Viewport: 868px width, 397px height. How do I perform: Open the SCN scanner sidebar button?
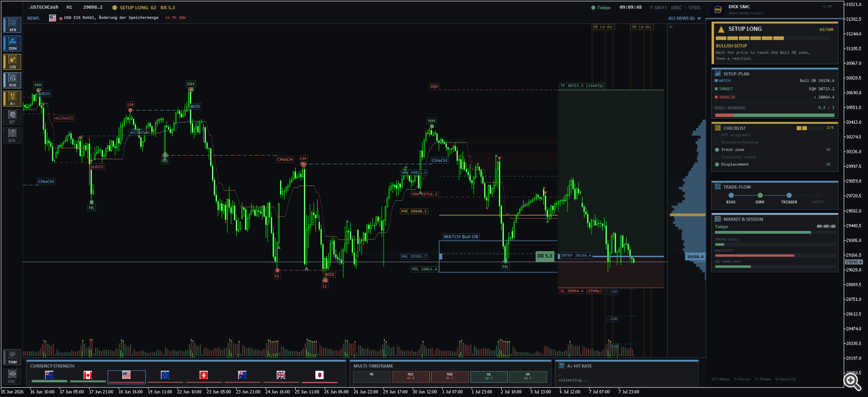pyautogui.click(x=12, y=135)
